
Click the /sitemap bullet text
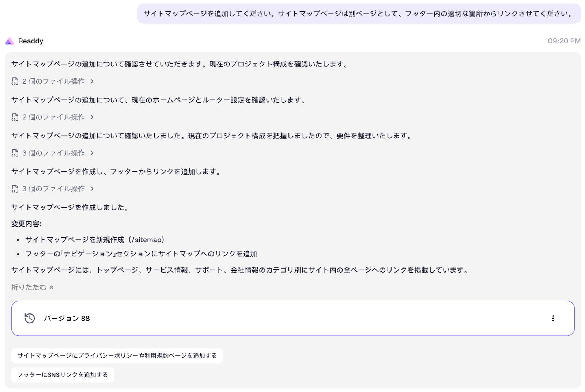coord(94,240)
